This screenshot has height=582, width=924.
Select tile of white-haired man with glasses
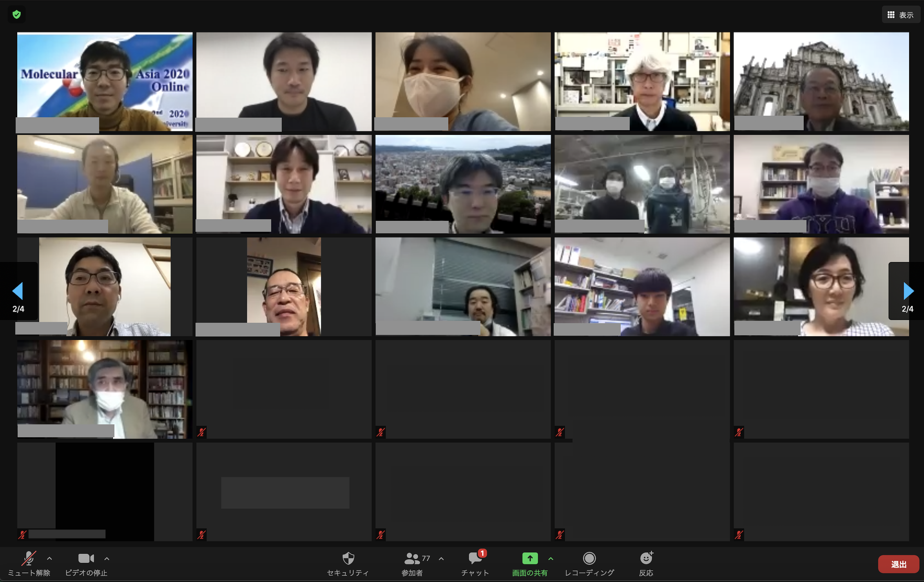[642, 82]
